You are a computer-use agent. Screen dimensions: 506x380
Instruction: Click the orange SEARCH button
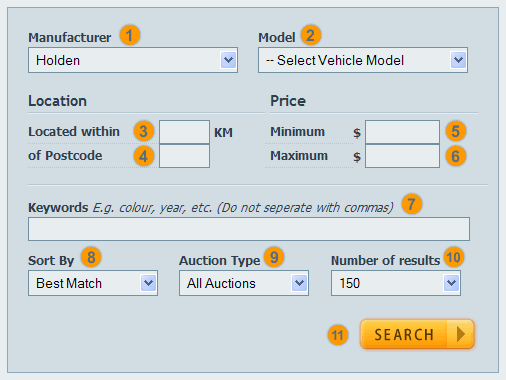point(417,334)
